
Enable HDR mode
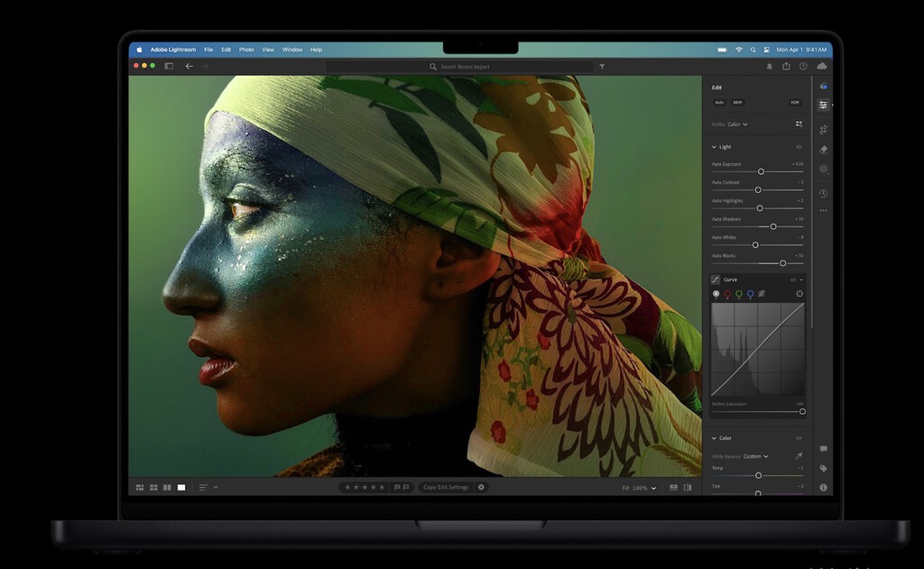coord(795,103)
